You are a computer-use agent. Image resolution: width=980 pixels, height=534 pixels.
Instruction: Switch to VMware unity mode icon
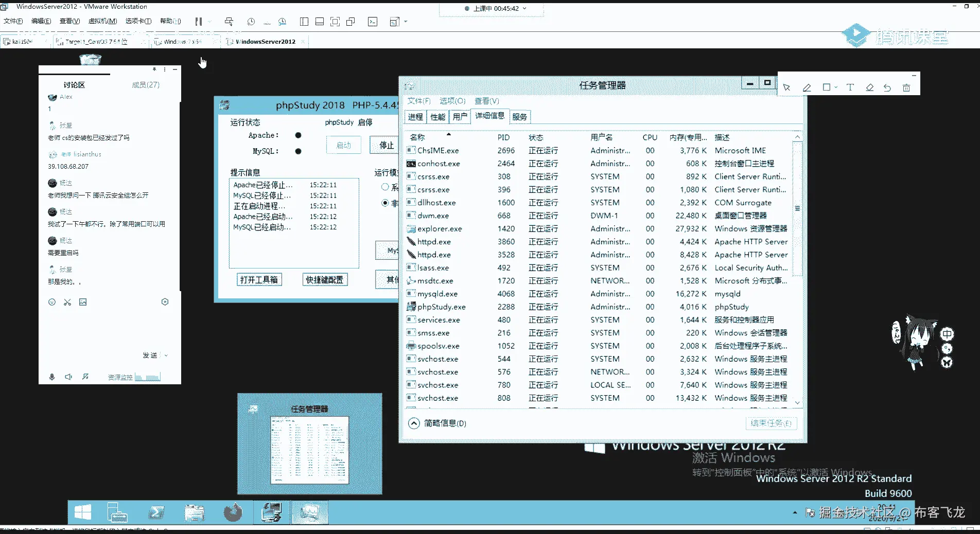(351, 22)
